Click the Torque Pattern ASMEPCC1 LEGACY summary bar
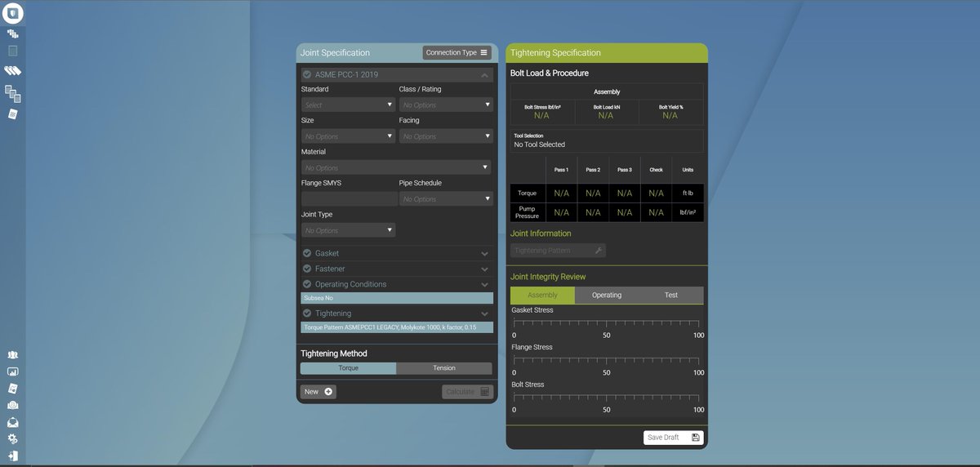The image size is (980, 467). point(397,327)
